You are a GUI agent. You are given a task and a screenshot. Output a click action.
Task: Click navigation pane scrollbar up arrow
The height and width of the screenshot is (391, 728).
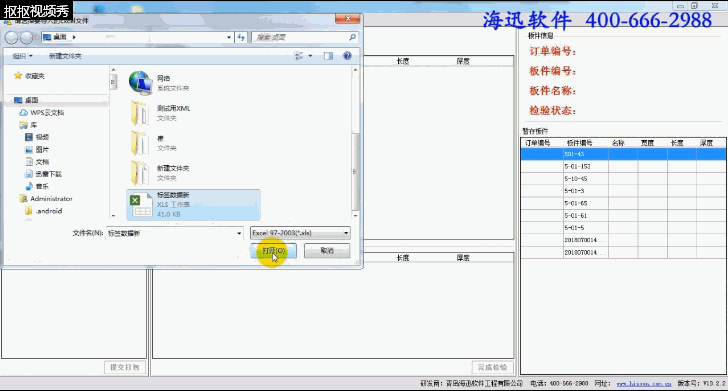tap(113, 70)
